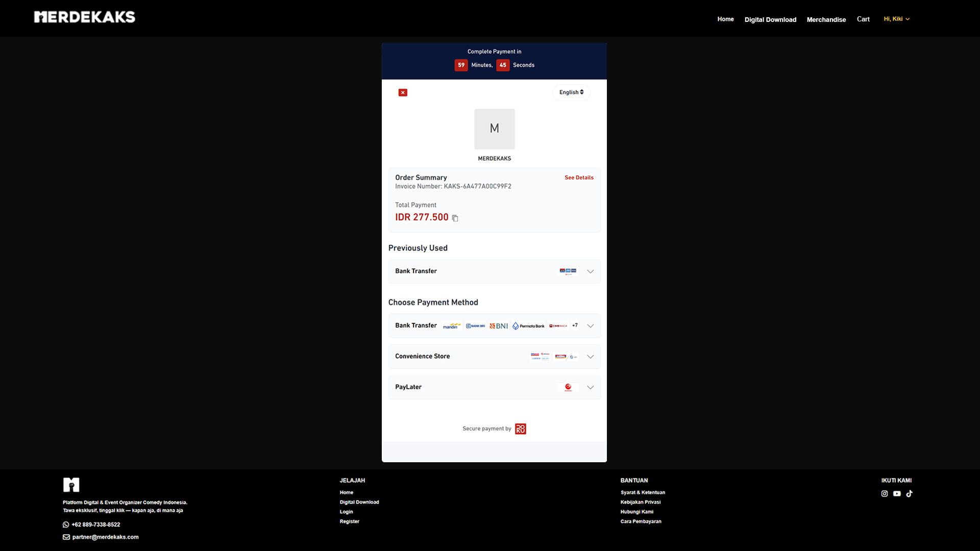Click the BNI bank logo
Image resolution: width=980 pixels, height=551 pixels.
499,326
